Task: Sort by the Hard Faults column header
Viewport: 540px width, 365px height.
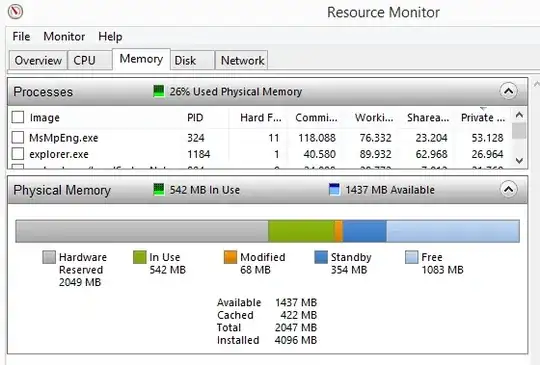Action: pyautogui.click(x=261, y=117)
